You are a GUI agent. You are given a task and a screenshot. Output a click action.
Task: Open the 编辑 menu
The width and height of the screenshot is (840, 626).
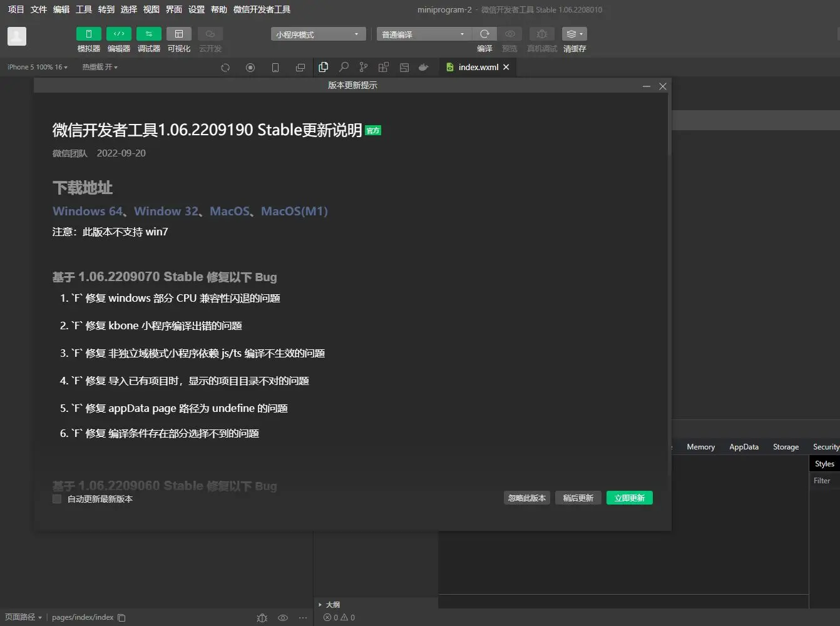click(x=61, y=9)
